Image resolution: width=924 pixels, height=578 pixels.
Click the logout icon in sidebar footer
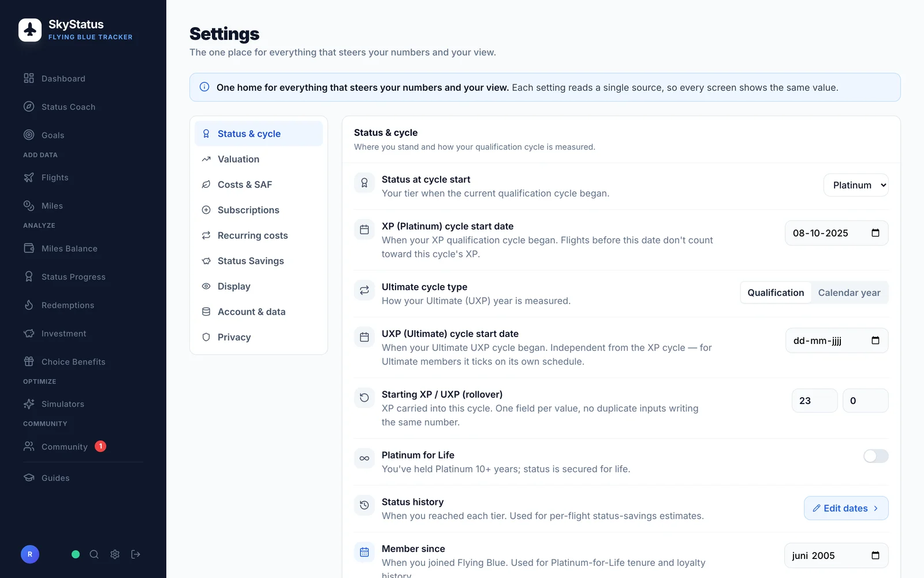[136, 554]
